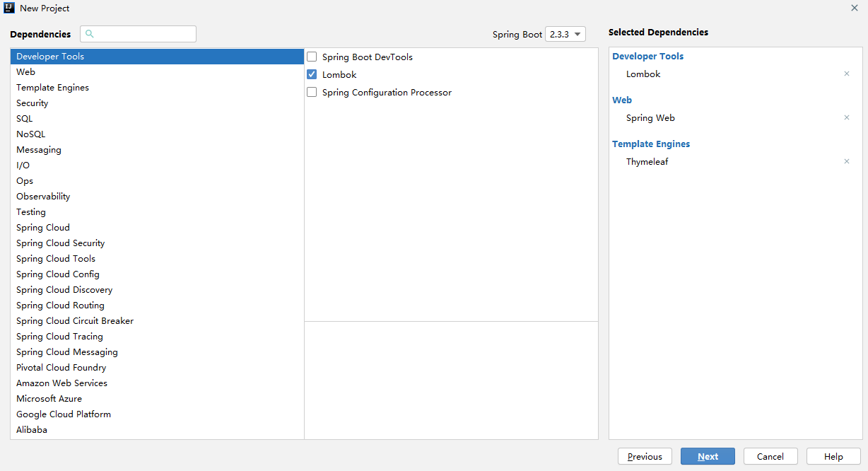Screen dimensions: 868x471
Task: Select Spring Cloud Messaging category
Action: coord(157,352)
